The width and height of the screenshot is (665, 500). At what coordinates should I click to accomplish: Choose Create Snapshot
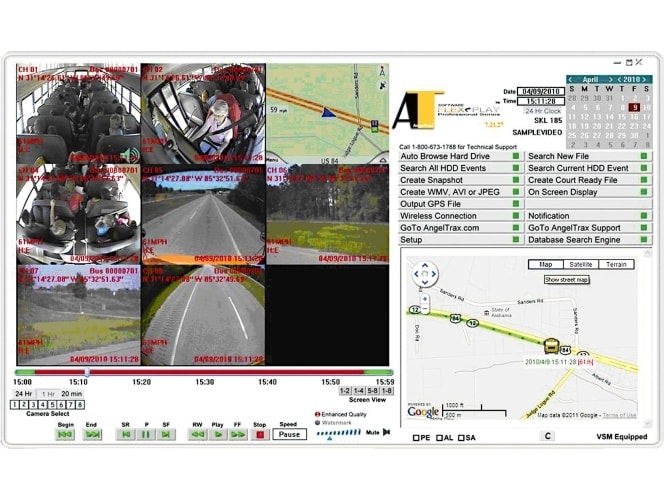coord(461,180)
